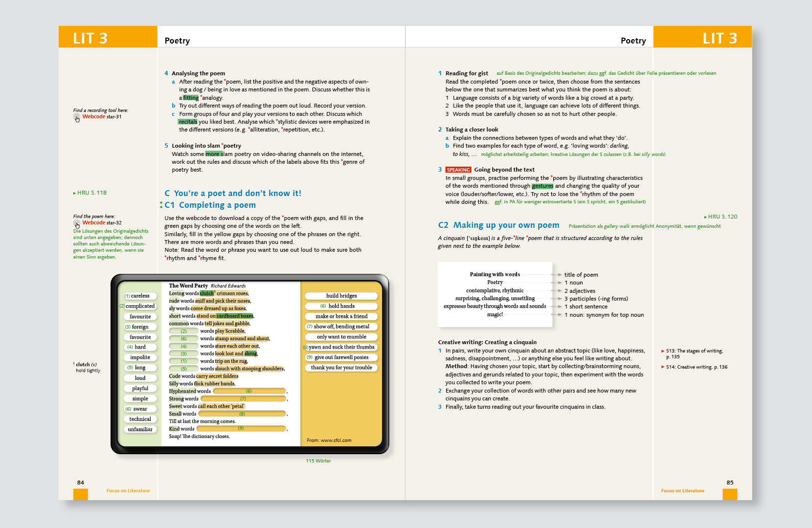The image size is (812, 528).
Task: Choose the word 'careless' in the word list
Action: coord(140,296)
